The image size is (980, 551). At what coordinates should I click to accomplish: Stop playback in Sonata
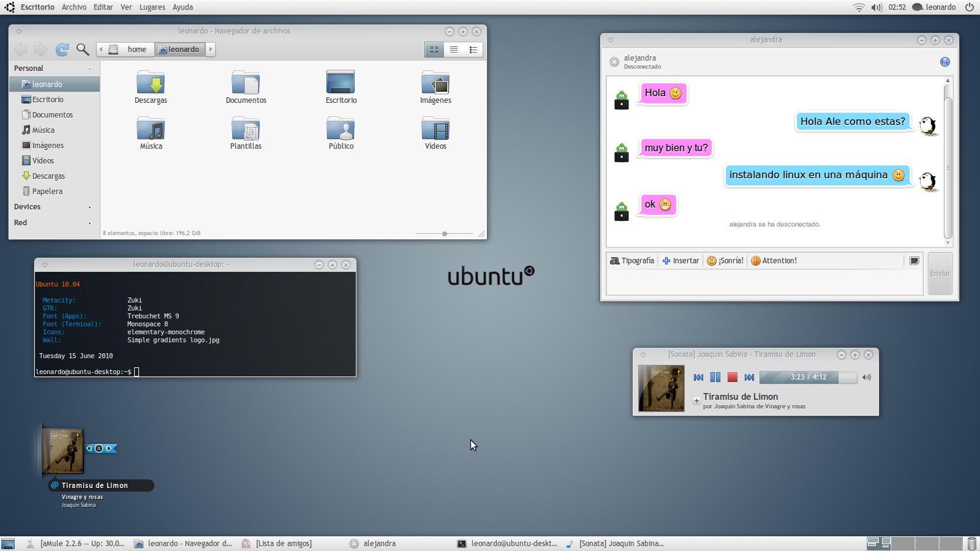(733, 377)
